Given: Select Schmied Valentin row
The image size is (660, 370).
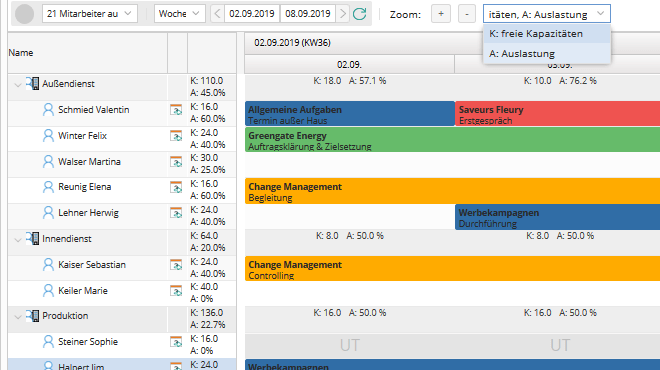Looking at the screenshot, I should [x=122, y=113].
